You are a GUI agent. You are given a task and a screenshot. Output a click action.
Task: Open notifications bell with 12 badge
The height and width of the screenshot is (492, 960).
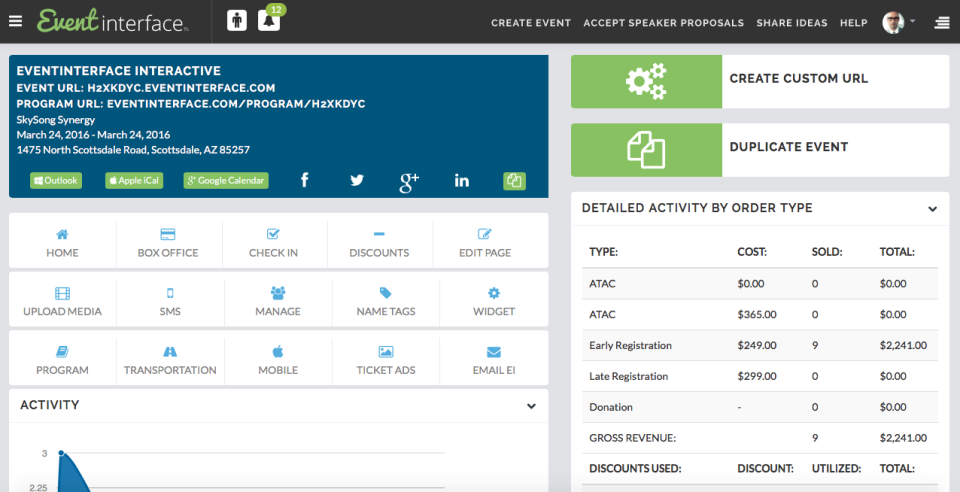tap(269, 21)
